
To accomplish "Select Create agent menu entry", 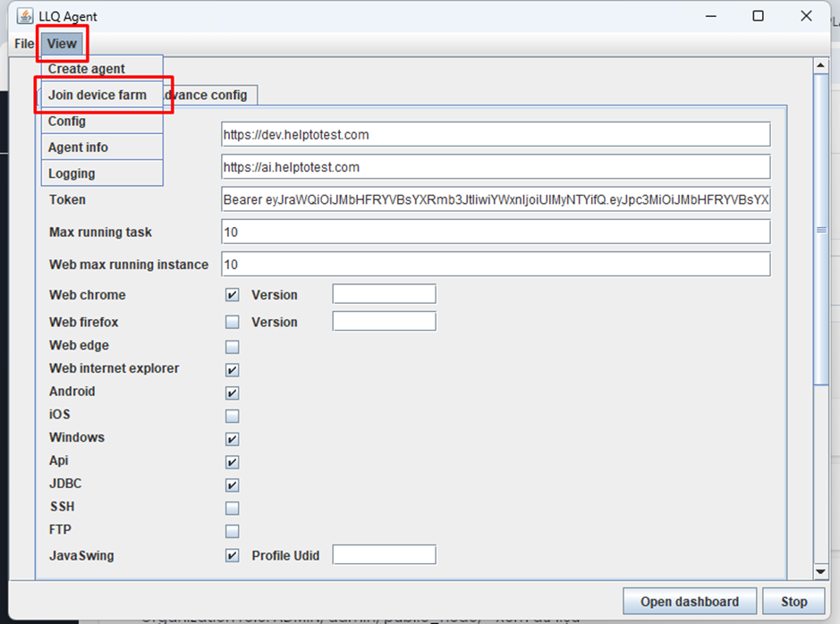I will [87, 69].
